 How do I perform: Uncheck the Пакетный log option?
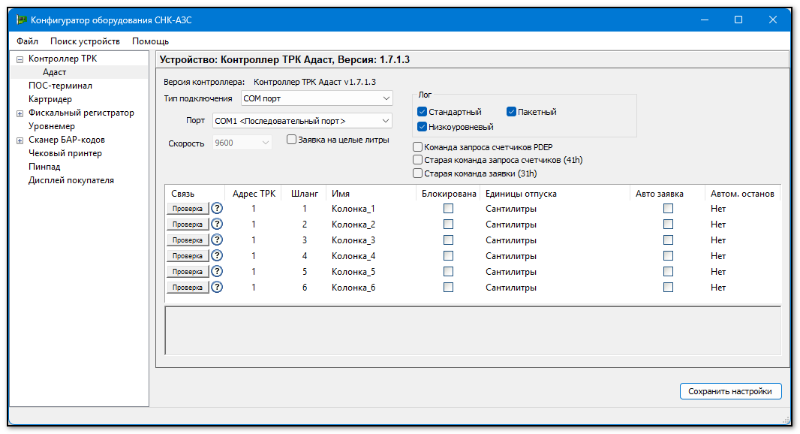pos(511,111)
